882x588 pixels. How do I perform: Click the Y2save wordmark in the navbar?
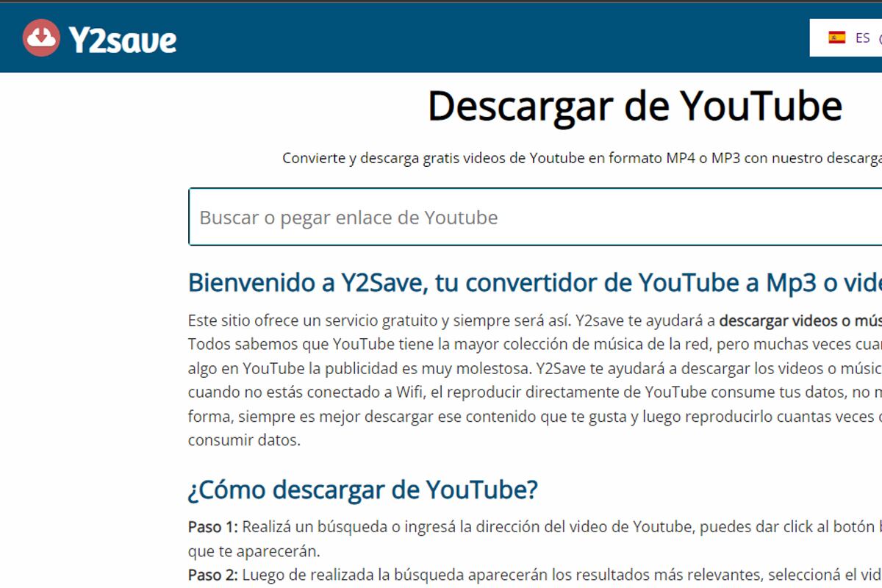[121, 40]
